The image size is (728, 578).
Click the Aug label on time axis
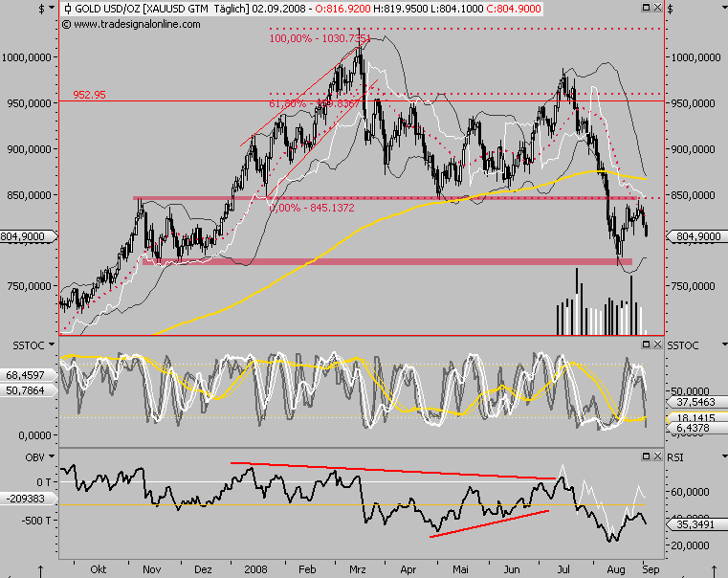coord(616,569)
